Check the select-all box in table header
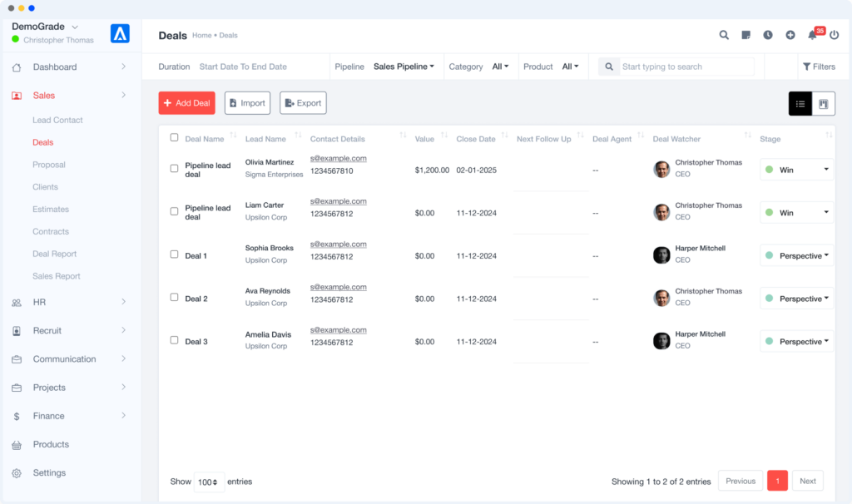This screenshot has width=852, height=504. point(173,137)
